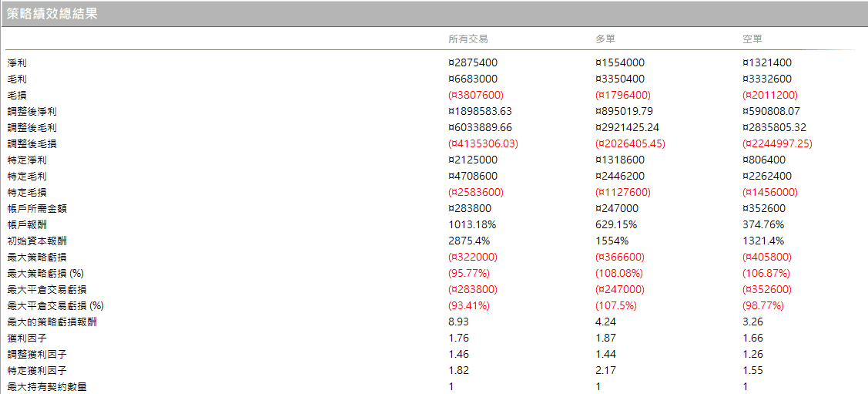Select the long-trade 特定獲利因子 value 2.17
Image resolution: width=868 pixels, height=394 pixels.
(605, 370)
